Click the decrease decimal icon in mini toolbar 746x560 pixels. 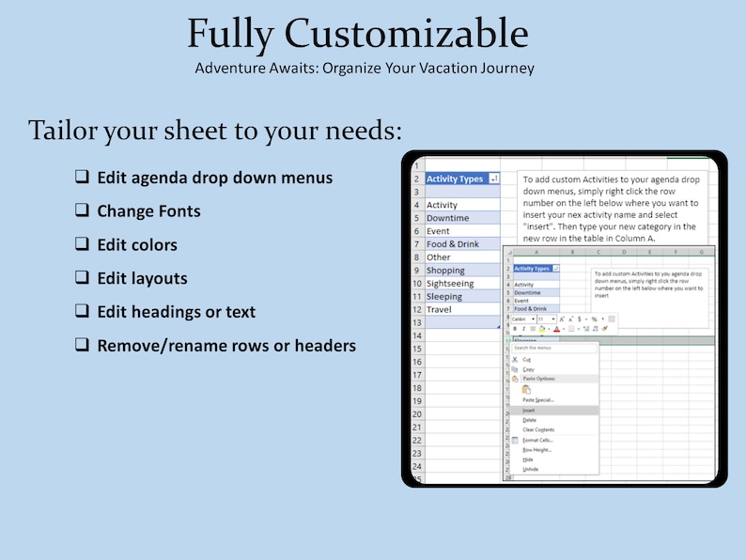[x=595, y=329]
